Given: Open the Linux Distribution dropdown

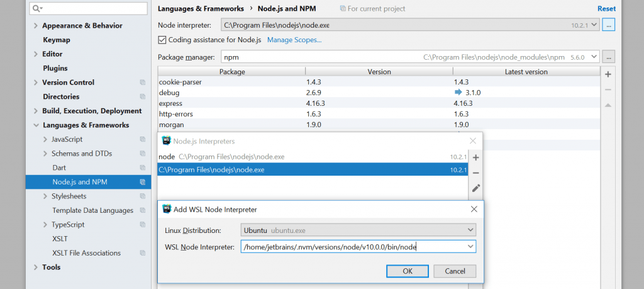Looking at the screenshot, I should 470,230.
